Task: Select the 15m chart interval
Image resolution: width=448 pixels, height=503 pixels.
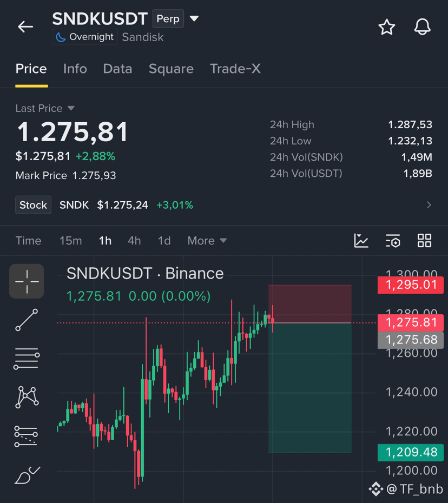Action: 70,241
